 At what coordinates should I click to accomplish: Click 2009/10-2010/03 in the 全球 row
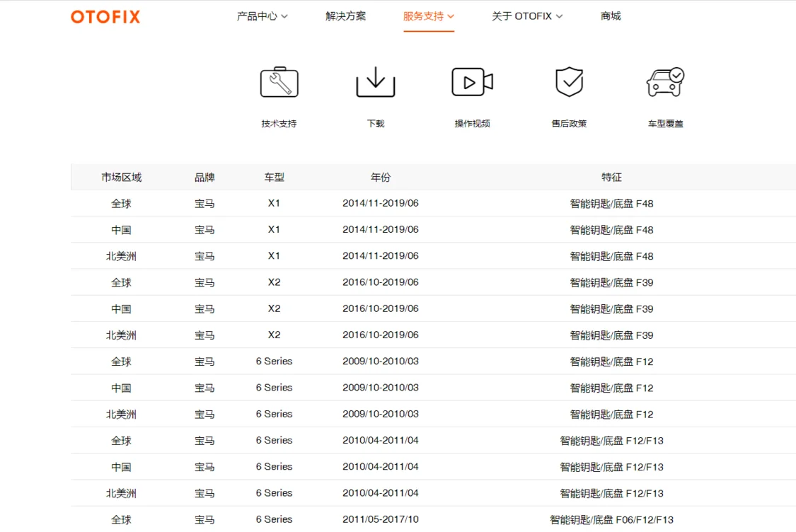coord(381,362)
